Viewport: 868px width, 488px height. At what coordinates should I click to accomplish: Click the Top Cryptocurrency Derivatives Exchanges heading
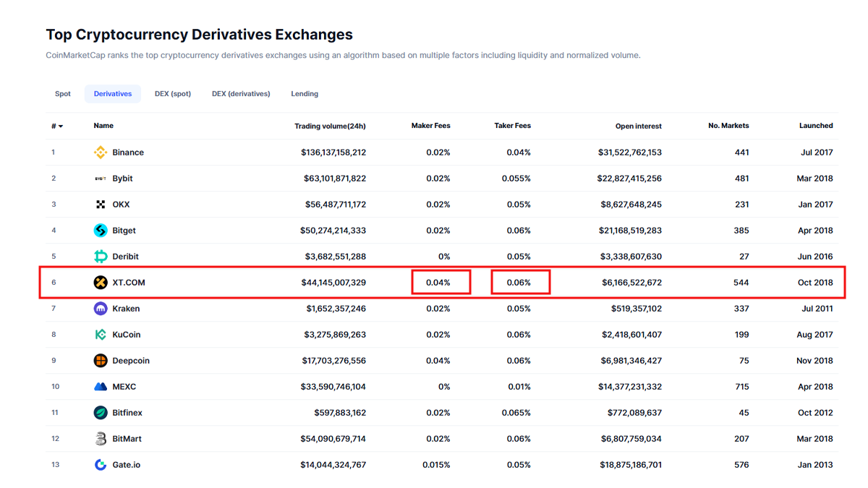coord(200,34)
